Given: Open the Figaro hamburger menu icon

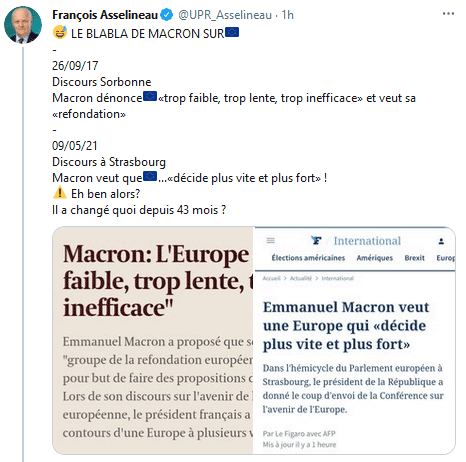Looking at the screenshot, I should coord(271,240).
